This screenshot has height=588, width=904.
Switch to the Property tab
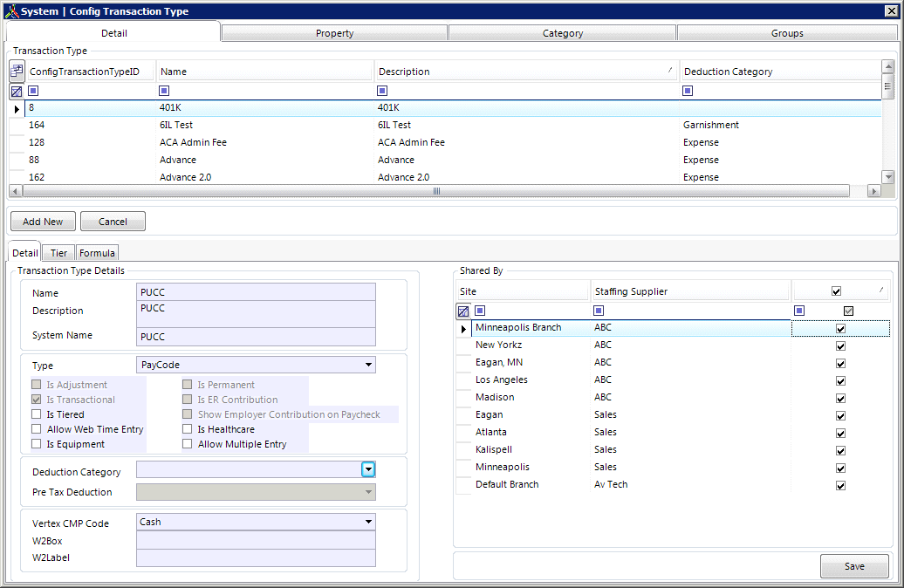click(x=334, y=33)
